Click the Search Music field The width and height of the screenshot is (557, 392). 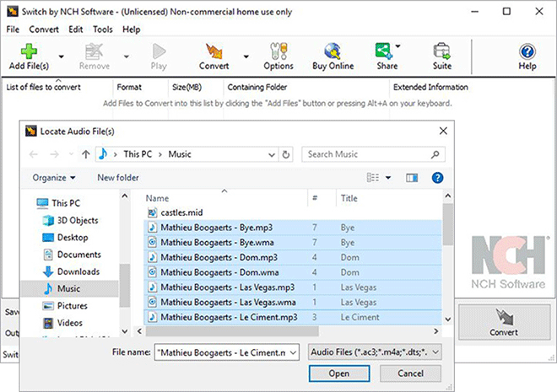pyautogui.click(x=373, y=154)
